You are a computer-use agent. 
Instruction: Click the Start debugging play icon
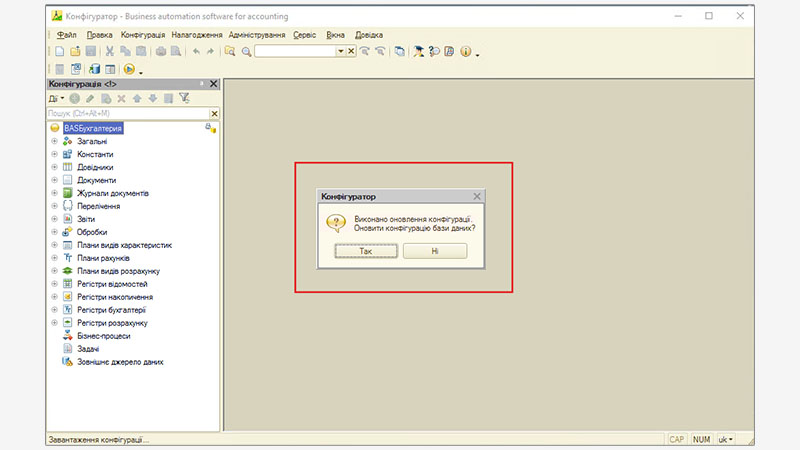point(129,69)
